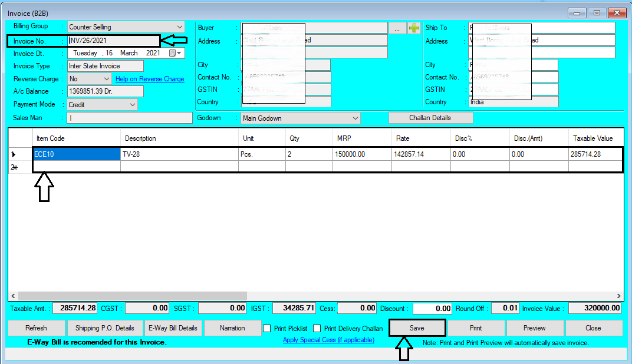Check Print Delivery Challan

317,328
